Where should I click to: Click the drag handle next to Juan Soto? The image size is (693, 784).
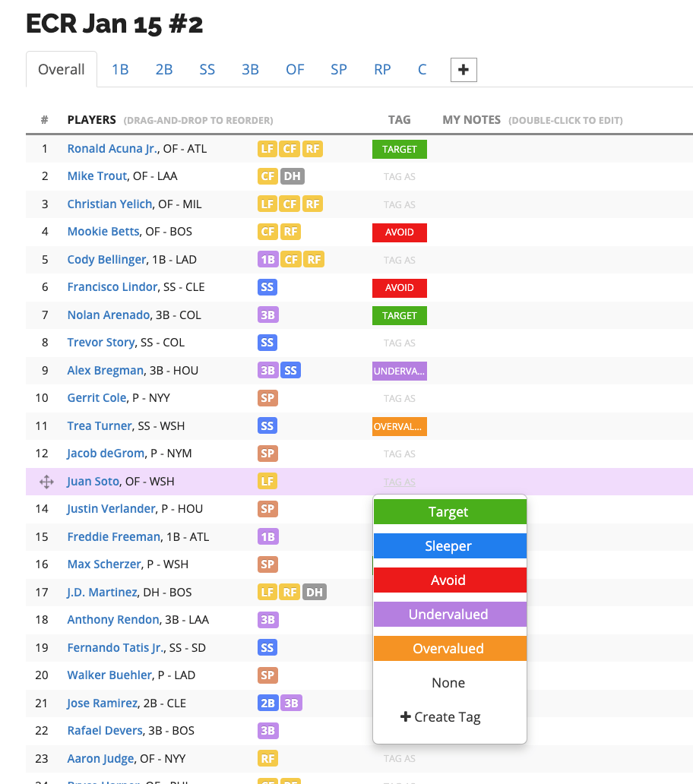[46, 481]
